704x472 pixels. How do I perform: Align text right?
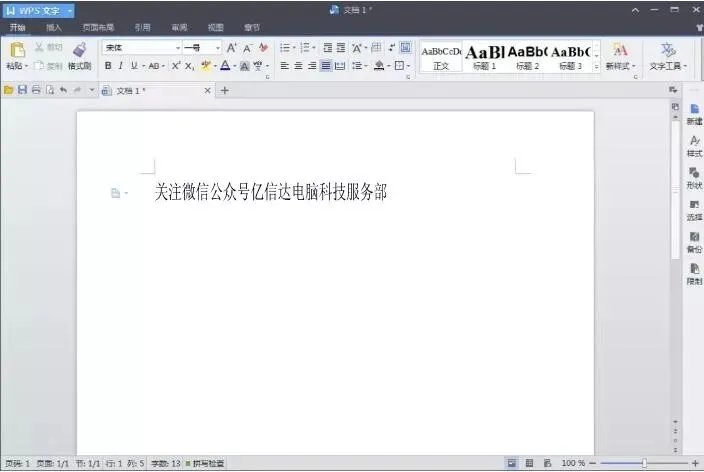click(312, 66)
